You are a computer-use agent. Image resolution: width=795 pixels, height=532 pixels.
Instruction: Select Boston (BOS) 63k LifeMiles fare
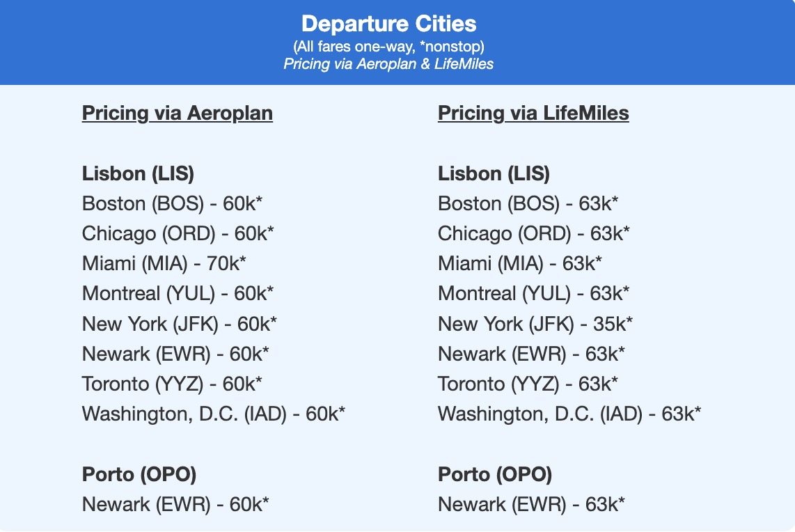528,203
